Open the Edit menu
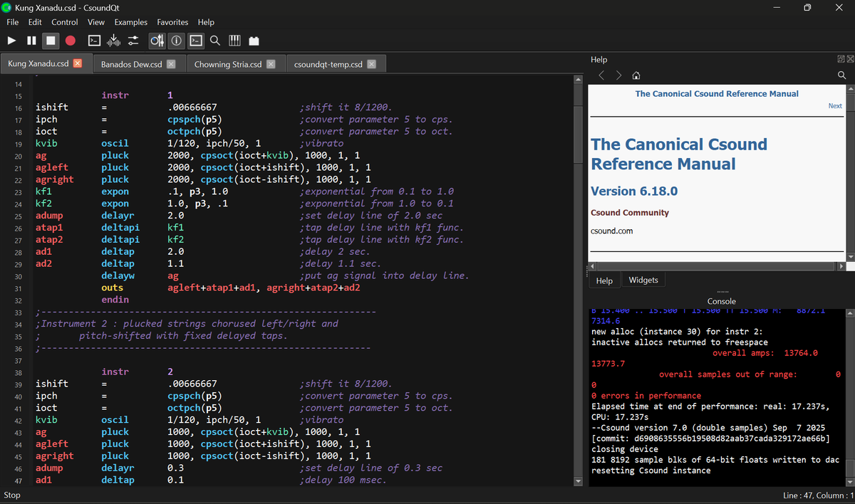 coord(35,23)
